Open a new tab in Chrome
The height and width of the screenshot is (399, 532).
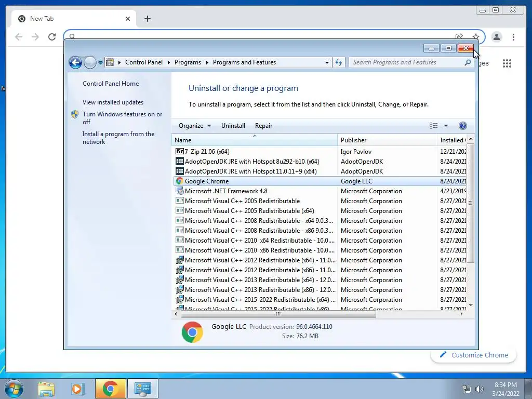point(147,19)
